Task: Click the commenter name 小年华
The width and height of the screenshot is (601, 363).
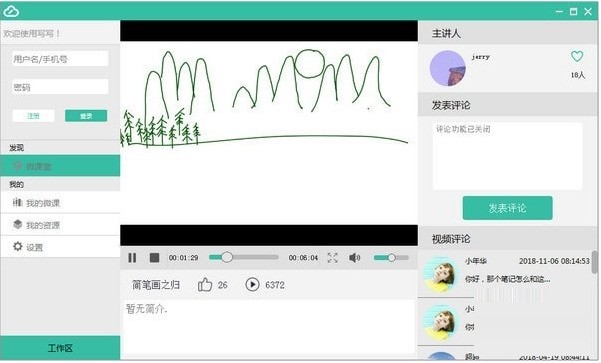Action: pyautogui.click(x=476, y=261)
